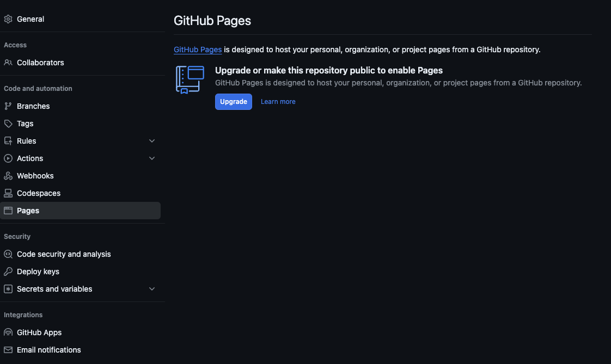This screenshot has height=364, width=611.
Task: Click the General gear icon
Action: pyautogui.click(x=8, y=19)
